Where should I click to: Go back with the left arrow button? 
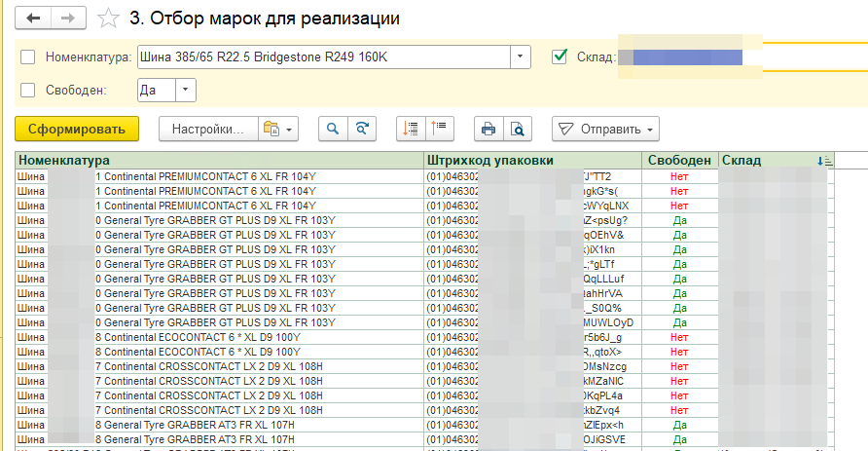[x=33, y=19]
